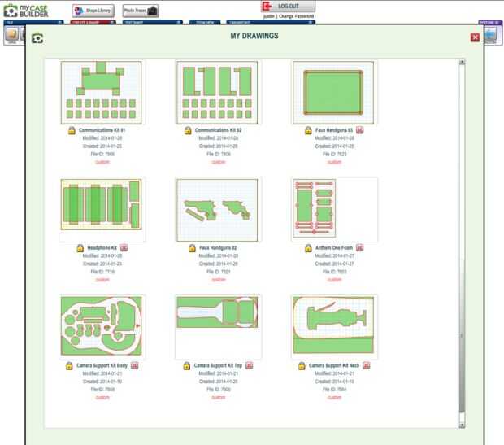Click the custom link under Communications Kit 01

pyautogui.click(x=102, y=162)
